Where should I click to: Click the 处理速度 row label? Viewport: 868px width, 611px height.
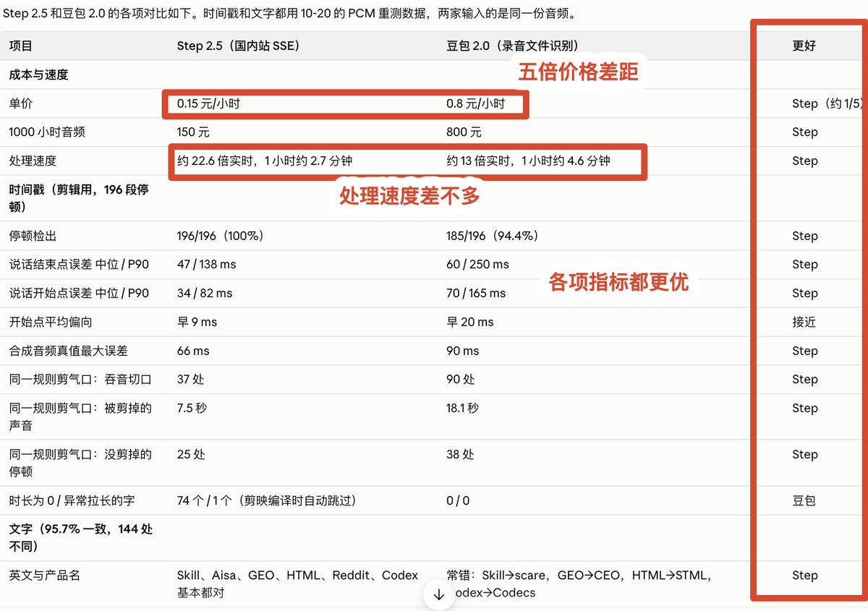pos(33,161)
